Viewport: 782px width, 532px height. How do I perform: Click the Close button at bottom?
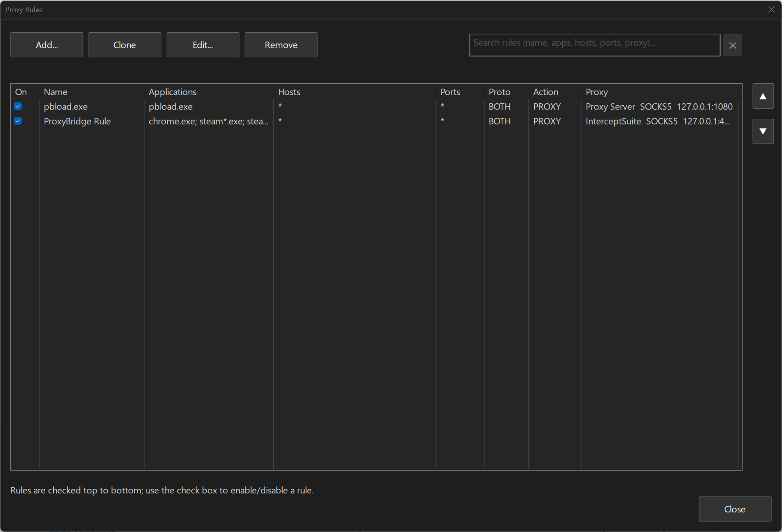[734, 509]
